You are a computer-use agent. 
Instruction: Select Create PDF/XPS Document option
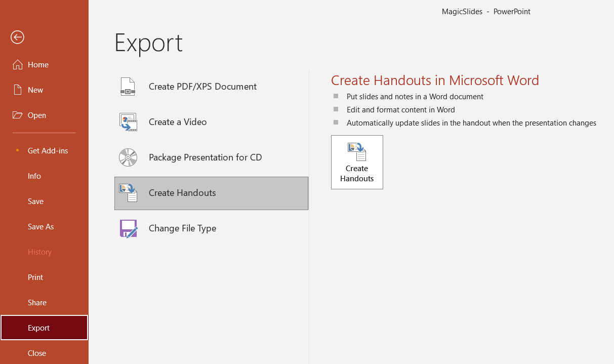202,87
